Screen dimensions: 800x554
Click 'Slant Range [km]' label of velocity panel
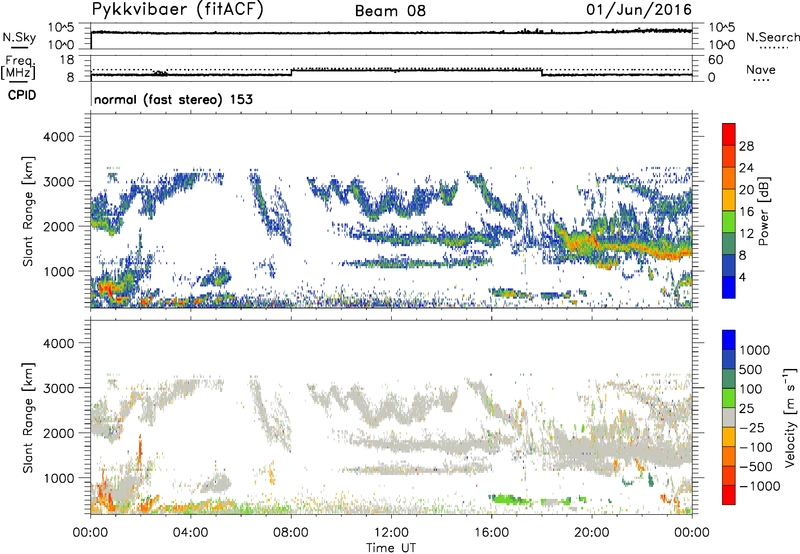[x=28, y=417]
